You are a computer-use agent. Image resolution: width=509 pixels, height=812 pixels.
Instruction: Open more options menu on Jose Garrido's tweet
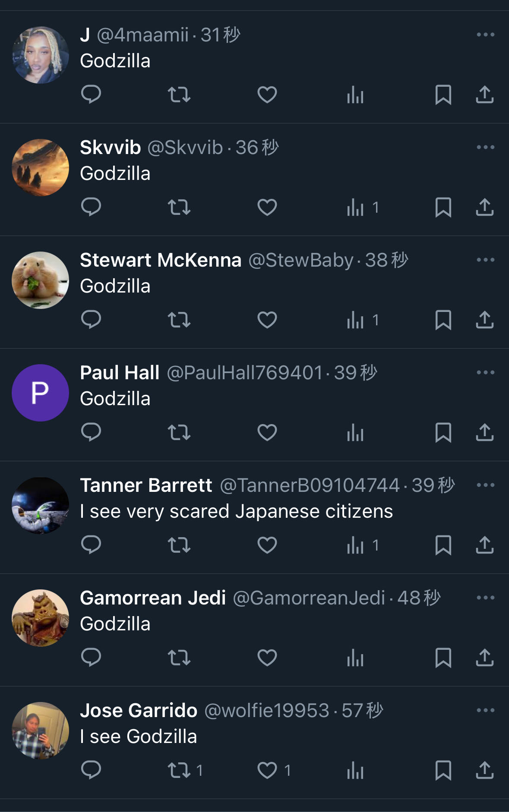[485, 710]
